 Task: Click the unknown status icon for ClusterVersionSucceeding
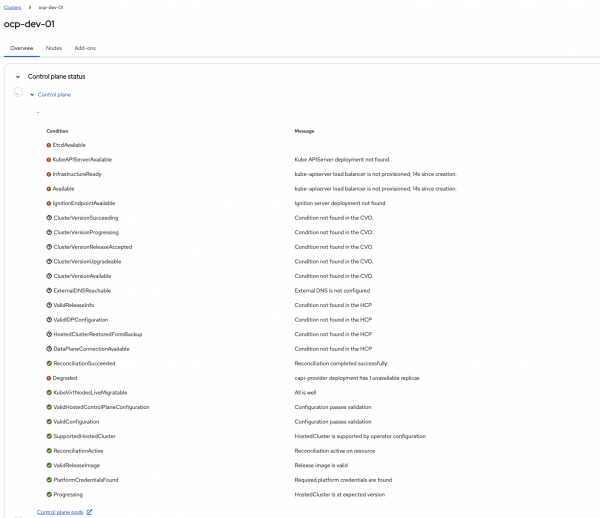click(x=49, y=218)
